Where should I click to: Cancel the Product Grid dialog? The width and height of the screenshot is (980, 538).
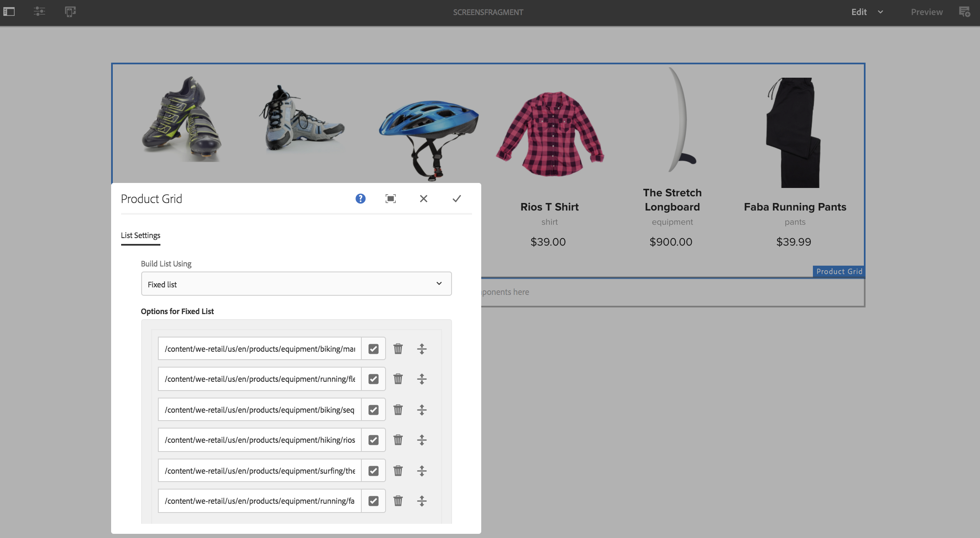point(424,199)
